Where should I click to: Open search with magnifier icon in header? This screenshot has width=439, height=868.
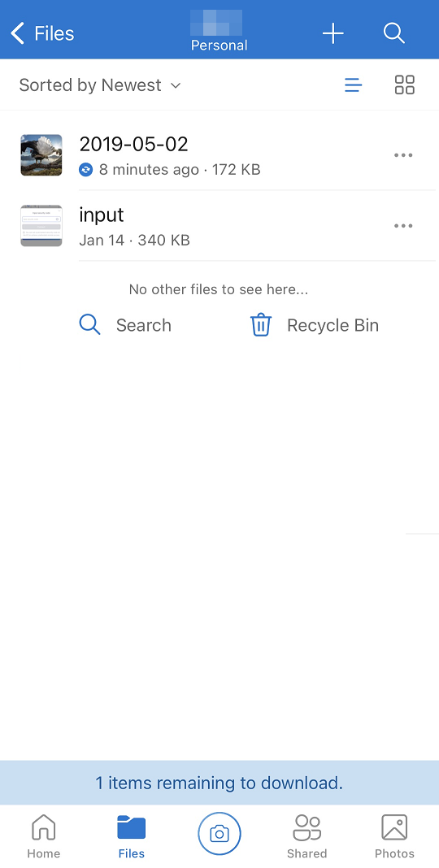click(x=393, y=33)
